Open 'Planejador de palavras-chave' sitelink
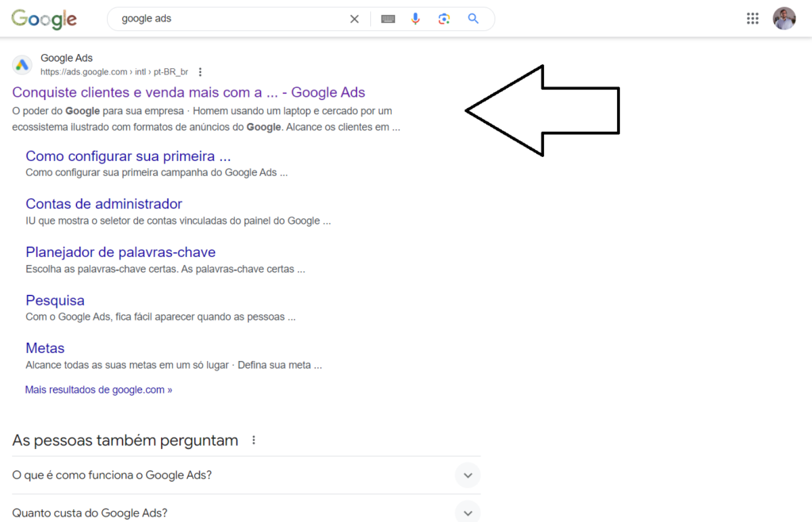 [x=121, y=252]
